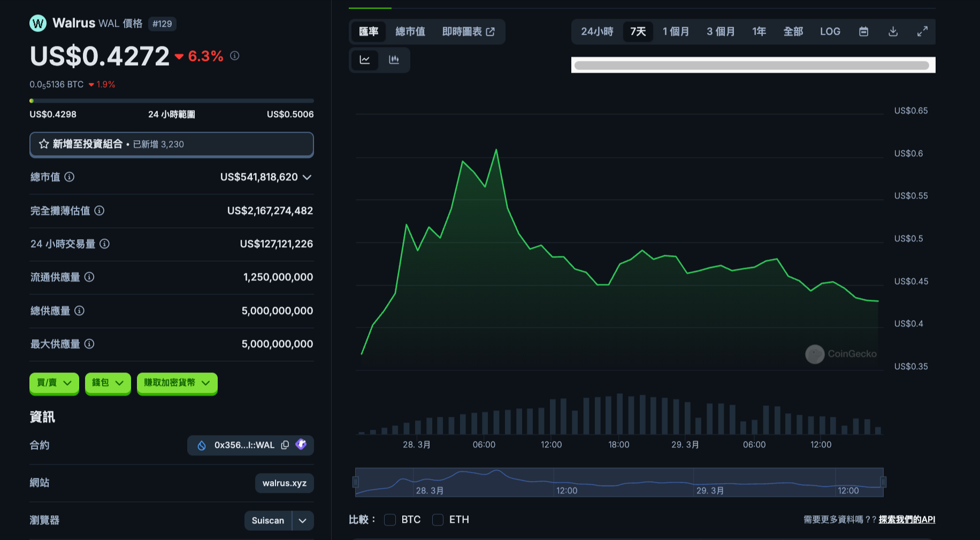The height and width of the screenshot is (540, 980).
Task: Toggle LOG scale on chart
Action: pyautogui.click(x=830, y=32)
